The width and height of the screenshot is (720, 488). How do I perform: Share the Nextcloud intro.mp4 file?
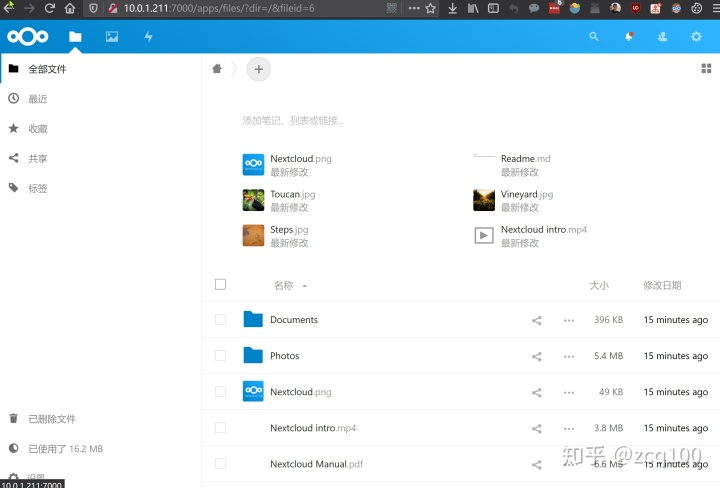[x=536, y=429]
